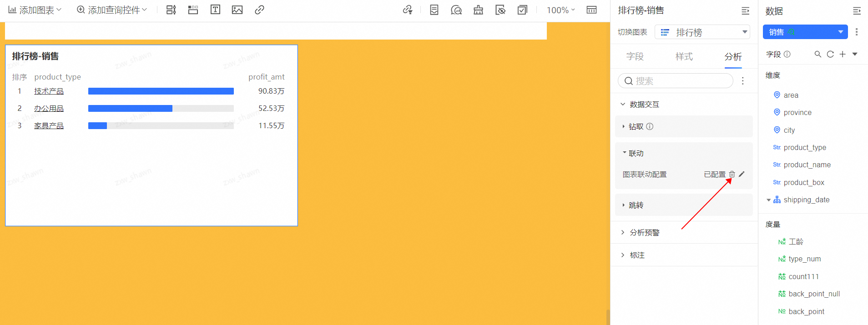Click the image insert icon in toolbar

pos(237,10)
